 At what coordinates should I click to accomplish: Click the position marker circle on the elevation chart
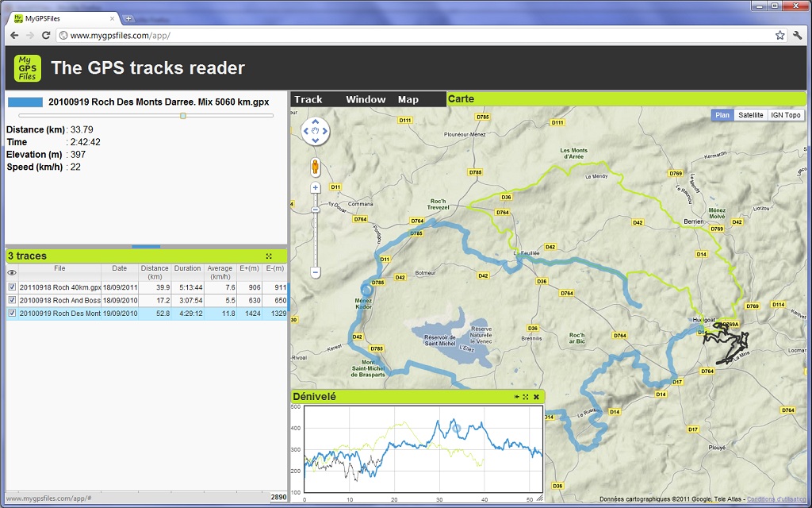tap(456, 428)
